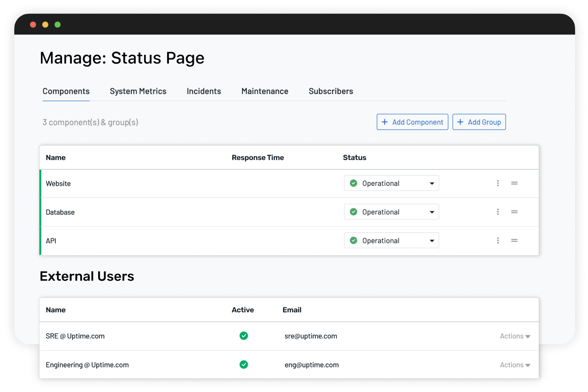Open the Database status dropdown
Viewport: 588px width, 392px height.
[391, 212]
